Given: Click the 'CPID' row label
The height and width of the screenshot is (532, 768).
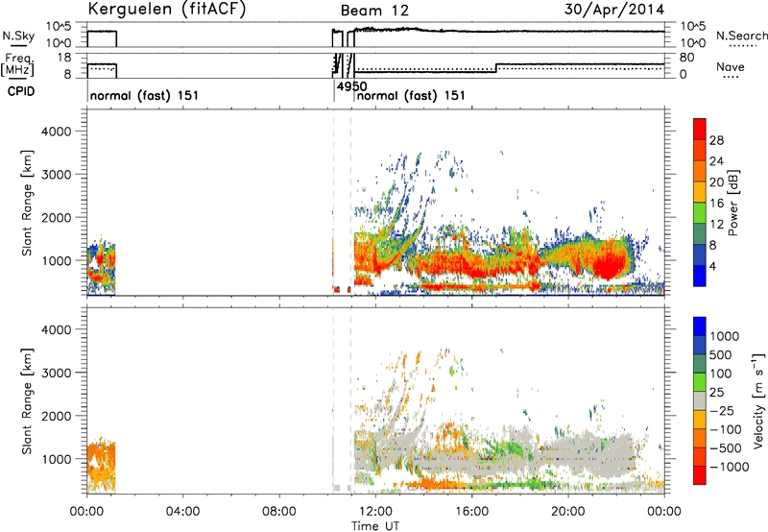Looking at the screenshot, I should click(x=21, y=91).
